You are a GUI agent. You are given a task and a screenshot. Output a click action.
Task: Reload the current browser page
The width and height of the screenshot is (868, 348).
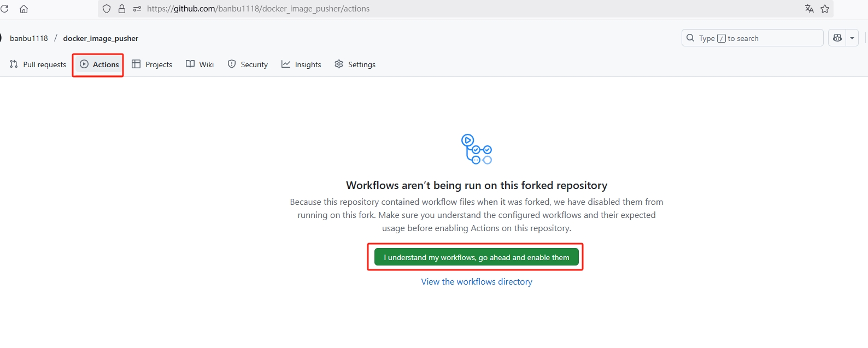pos(5,9)
